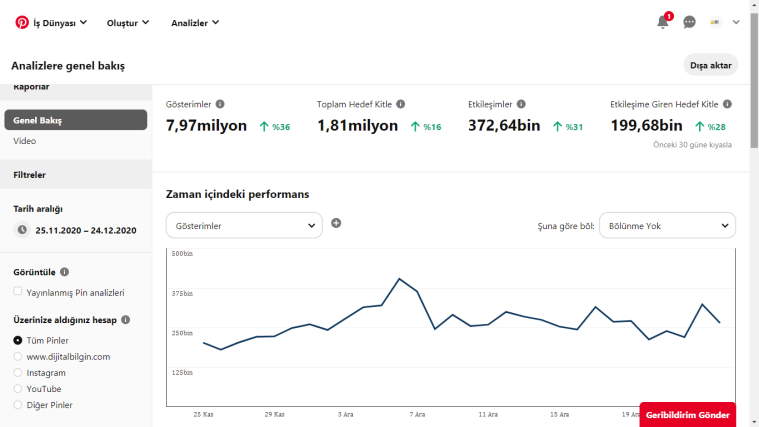Open the Oluştur menu
The width and height of the screenshot is (759, 427).
pos(128,22)
